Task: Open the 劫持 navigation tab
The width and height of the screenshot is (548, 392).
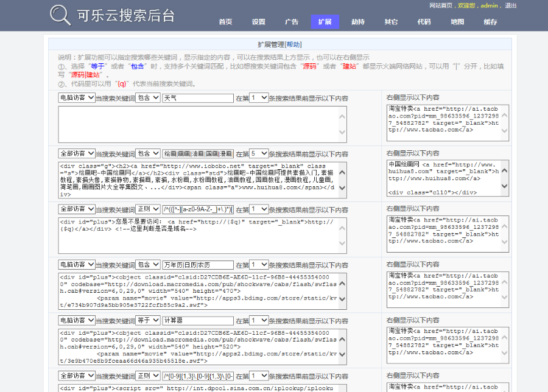Action: 358,22
